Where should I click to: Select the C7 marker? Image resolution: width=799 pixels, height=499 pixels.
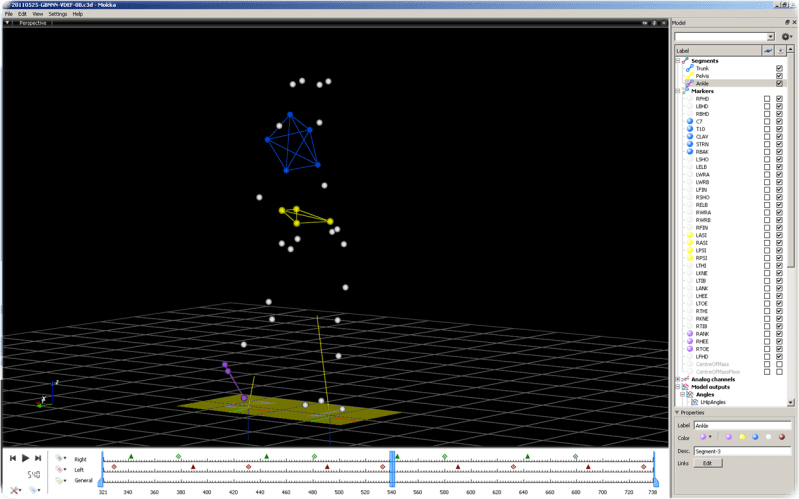point(699,122)
